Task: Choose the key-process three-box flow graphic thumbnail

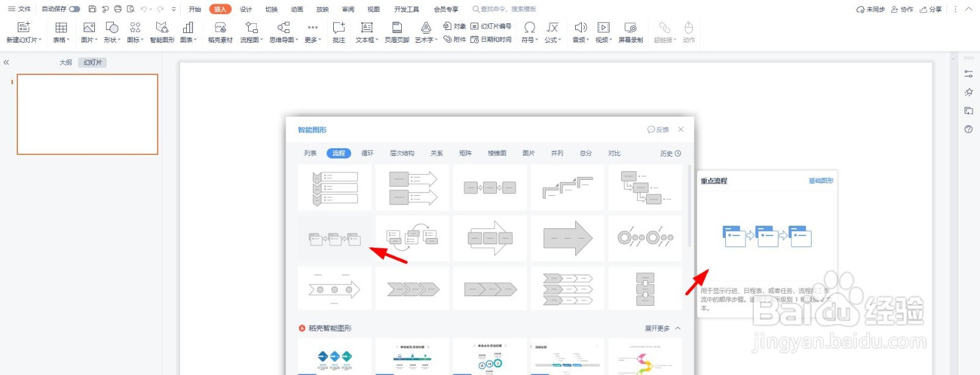Action: (x=335, y=239)
